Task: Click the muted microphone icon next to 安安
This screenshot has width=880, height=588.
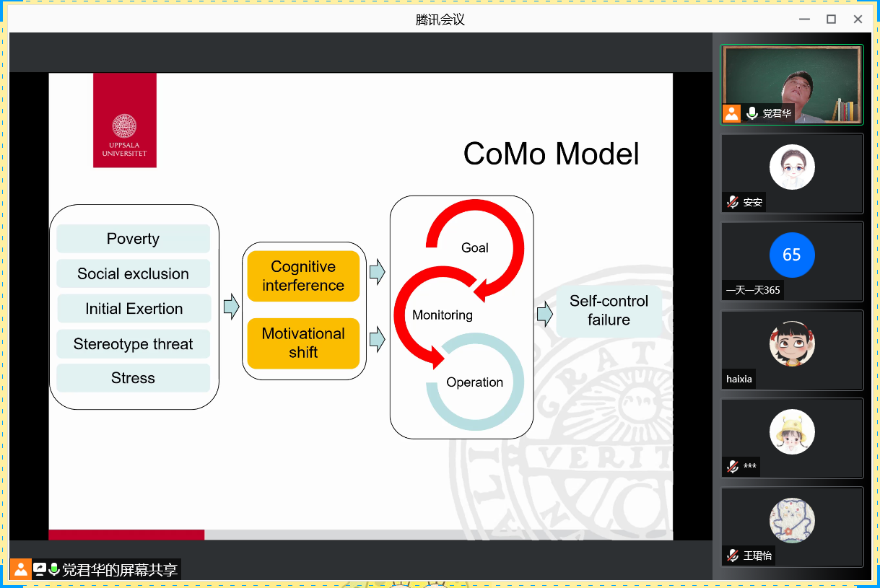Action: (733, 202)
